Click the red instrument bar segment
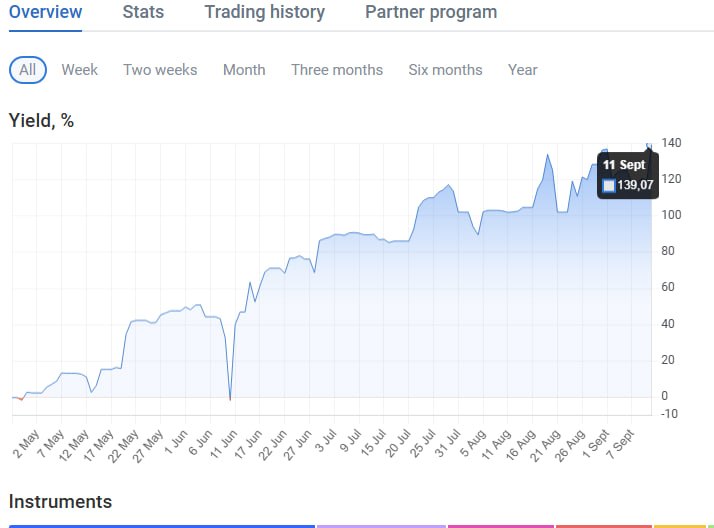Screen dimensions: 714x528 604,526
